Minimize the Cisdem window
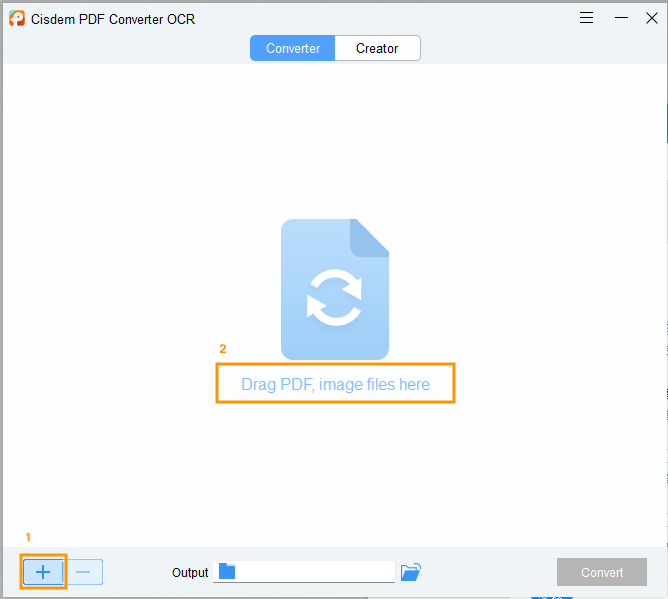668x599 pixels. click(621, 18)
